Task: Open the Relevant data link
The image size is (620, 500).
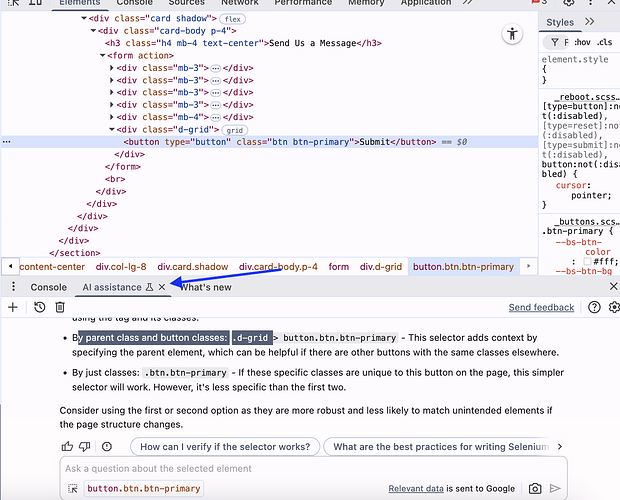Action: [416, 489]
